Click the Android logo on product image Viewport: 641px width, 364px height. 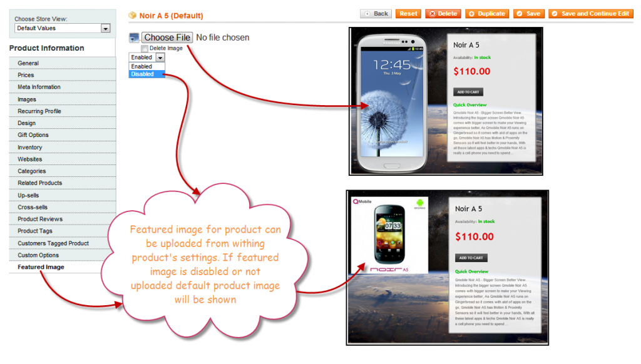click(419, 203)
